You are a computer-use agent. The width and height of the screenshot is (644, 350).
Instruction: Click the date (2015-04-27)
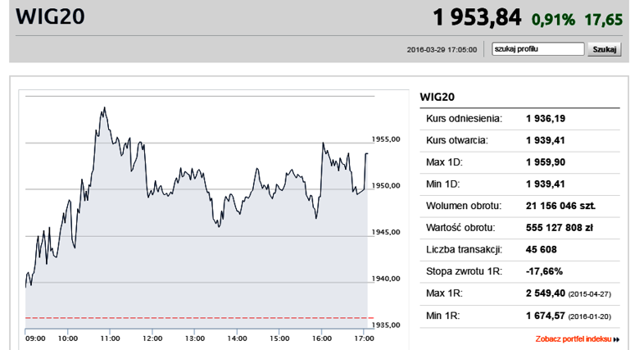tap(589, 294)
